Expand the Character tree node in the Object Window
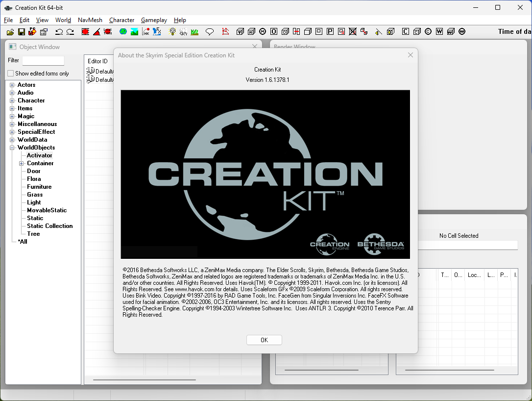 (12, 100)
